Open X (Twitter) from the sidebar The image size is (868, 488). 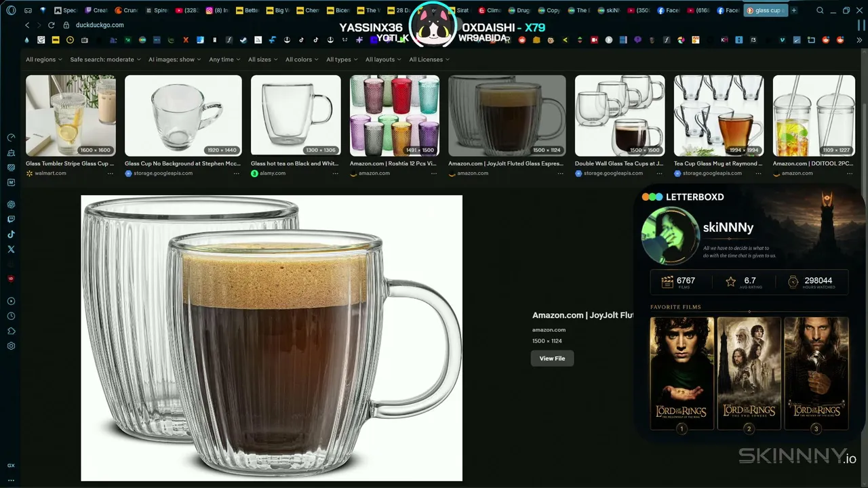[11, 249]
